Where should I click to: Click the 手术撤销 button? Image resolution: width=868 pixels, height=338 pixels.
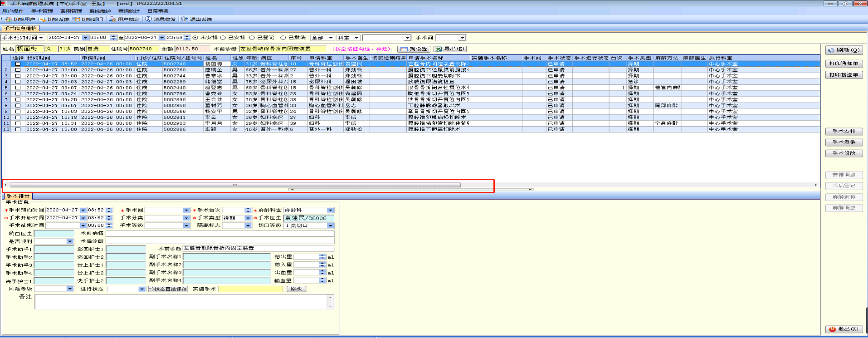point(844,142)
